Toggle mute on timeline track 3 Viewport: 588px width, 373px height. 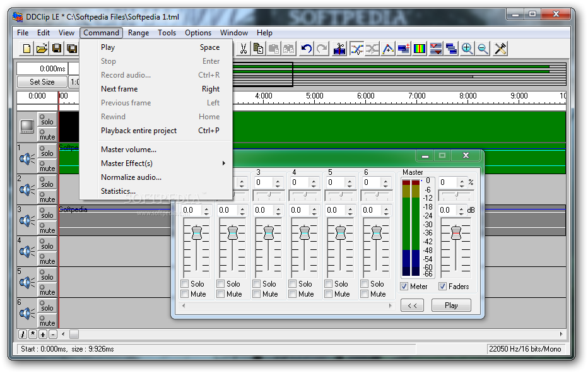pyautogui.click(x=47, y=227)
